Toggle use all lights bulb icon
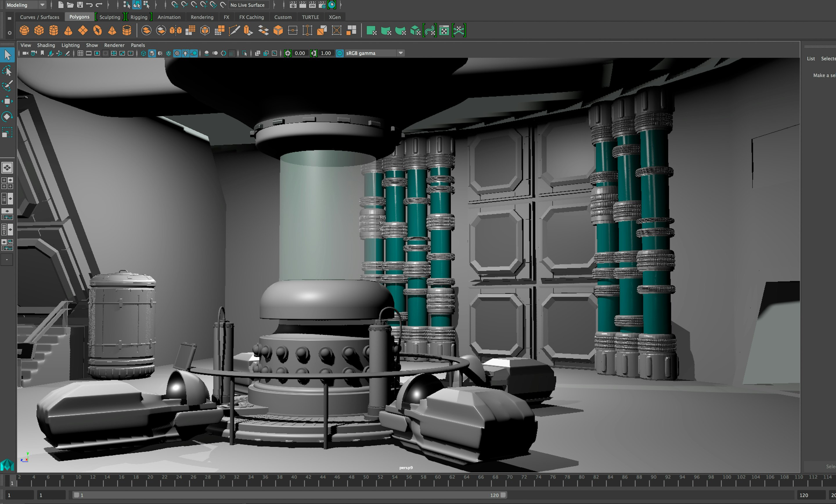 tap(185, 53)
